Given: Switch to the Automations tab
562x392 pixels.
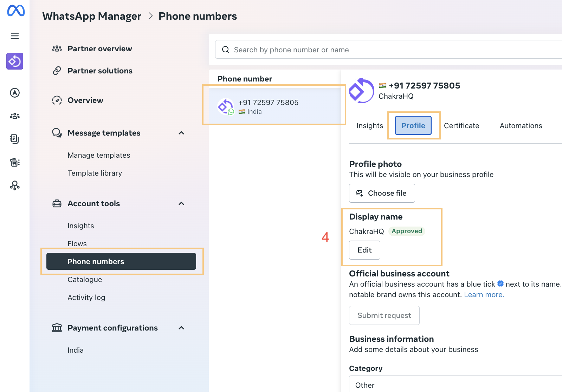Looking at the screenshot, I should (x=521, y=126).
